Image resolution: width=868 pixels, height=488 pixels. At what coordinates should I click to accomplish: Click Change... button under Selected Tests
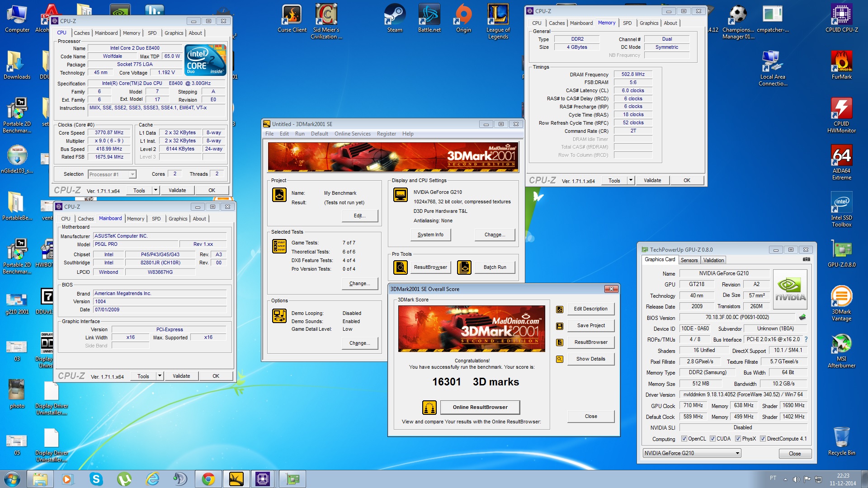[x=360, y=283]
